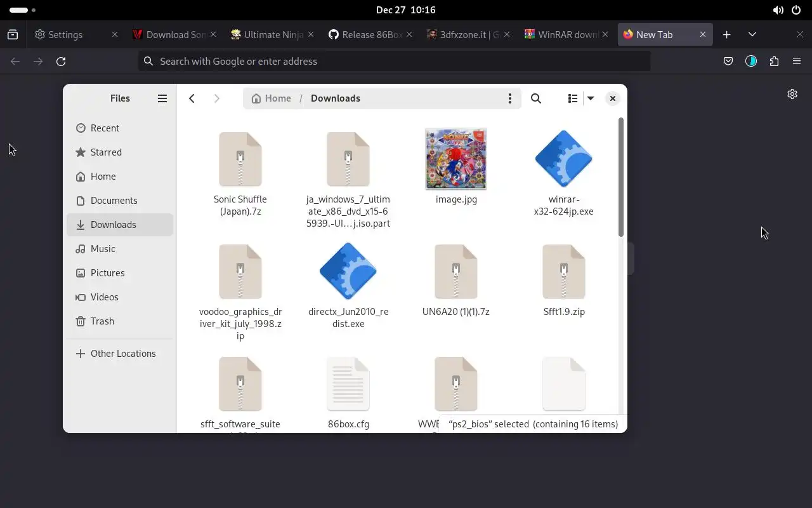The width and height of the screenshot is (812, 508).
Task: Click the image.jpg file name
Action: point(456,199)
